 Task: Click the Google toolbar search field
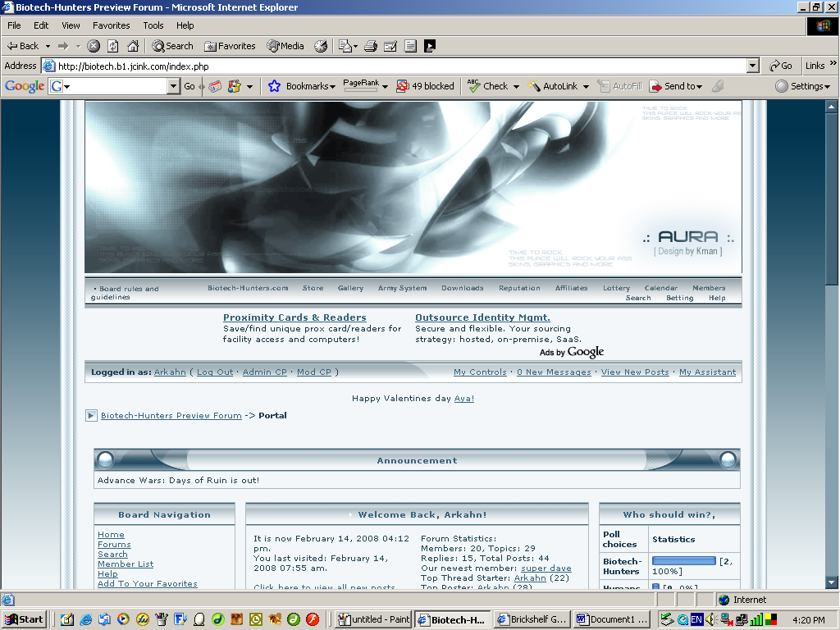coord(115,85)
